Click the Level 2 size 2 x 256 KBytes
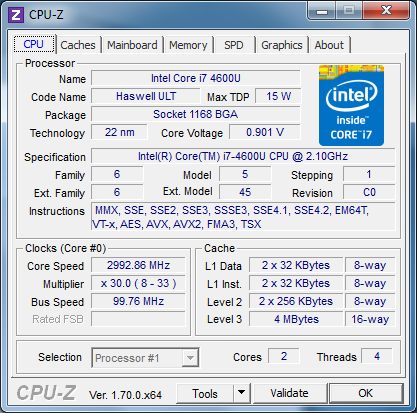Image resolution: width=417 pixels, height=413 pixels. [x=296, y=301]
